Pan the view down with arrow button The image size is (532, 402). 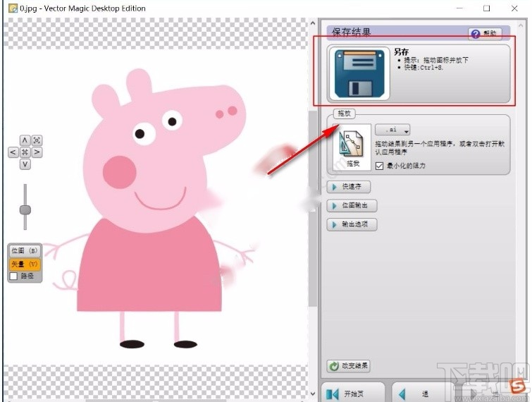coord(25,164)
